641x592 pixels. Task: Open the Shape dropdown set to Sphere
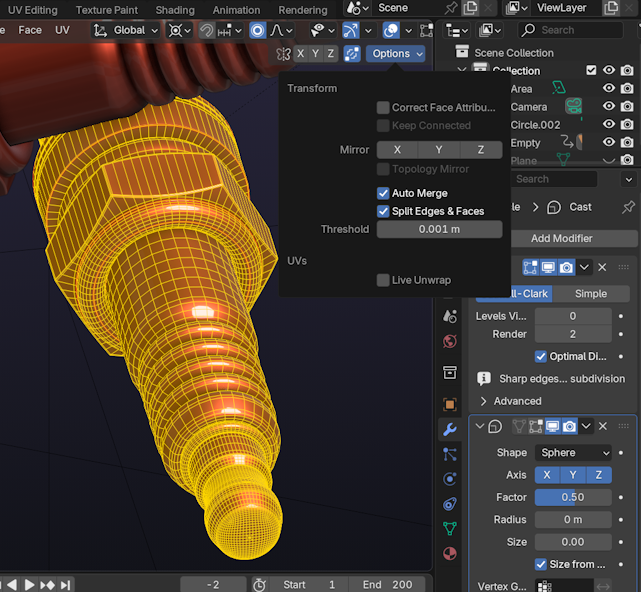pyautogui.click(x=572, y=453)
